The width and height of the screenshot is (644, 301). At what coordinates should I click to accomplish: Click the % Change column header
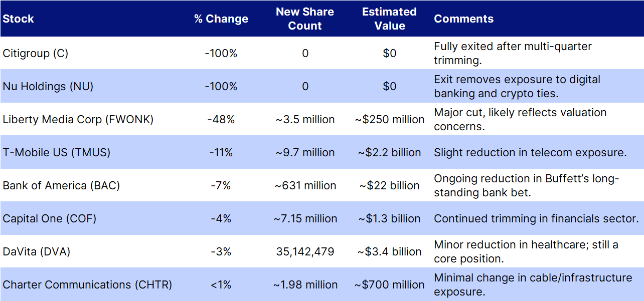221,19
